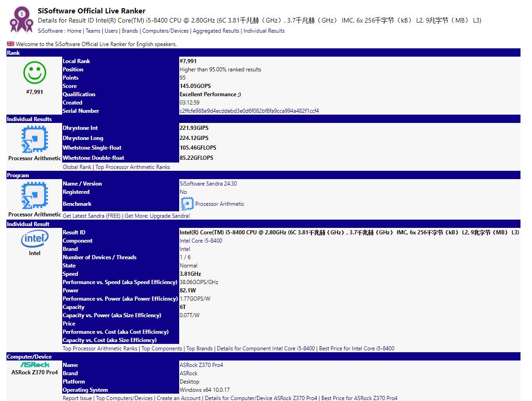The height and width of the screenshot is (401, 532).
Task: Click the 1.77GOPS/W power efficiency value
Action: 195,299
